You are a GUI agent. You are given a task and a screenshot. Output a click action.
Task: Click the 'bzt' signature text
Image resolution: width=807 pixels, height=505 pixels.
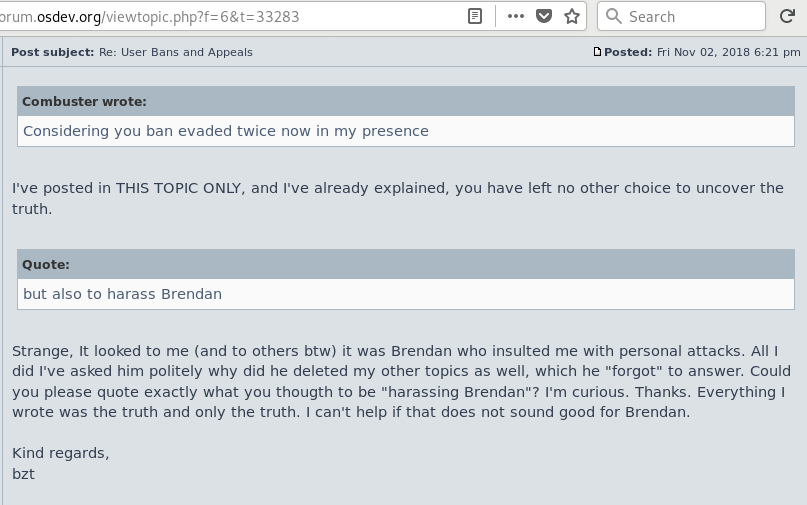[x=23, y=474]
